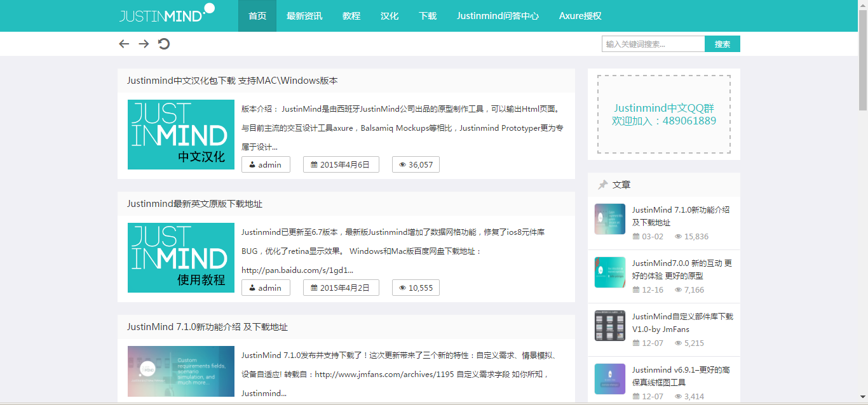Click the 2015年4月6日 date tag
Screen dimensions: 868x405
[x=341, y=164]
